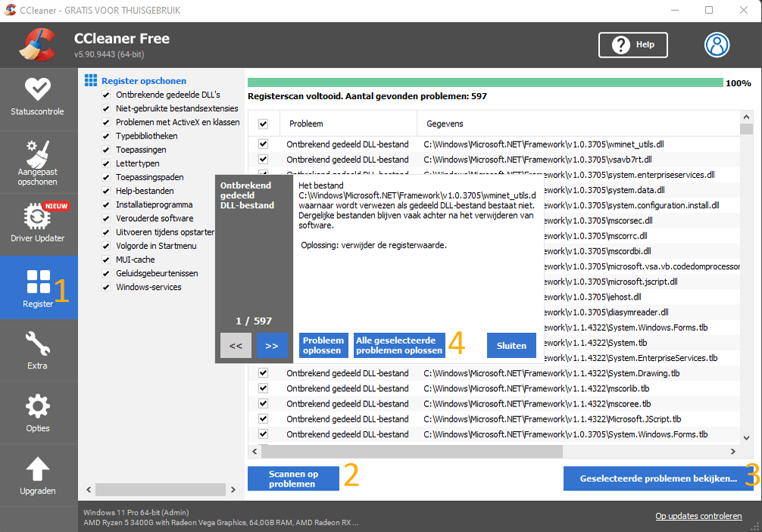Select System.Windows.Forms.tlb v1.1.4322 entry

point(626,328)
